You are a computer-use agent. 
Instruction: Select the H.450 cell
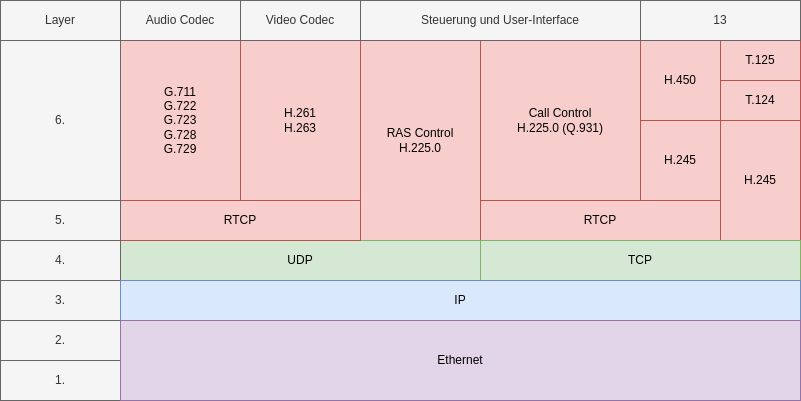(680, 80)
